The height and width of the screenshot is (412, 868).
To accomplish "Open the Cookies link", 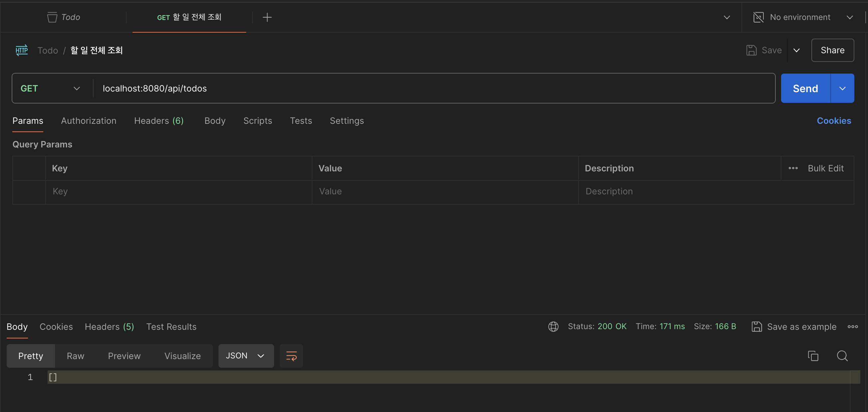I will (x=834, y=121).
